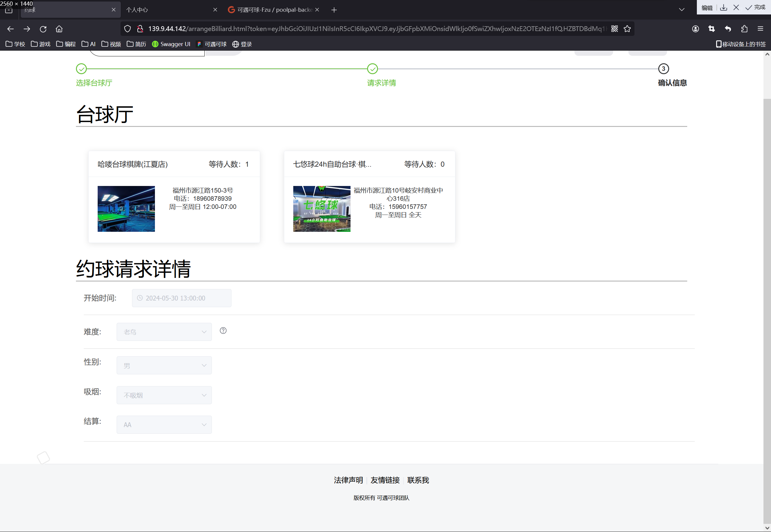Click the 联系我 footer link

[418, 480]
